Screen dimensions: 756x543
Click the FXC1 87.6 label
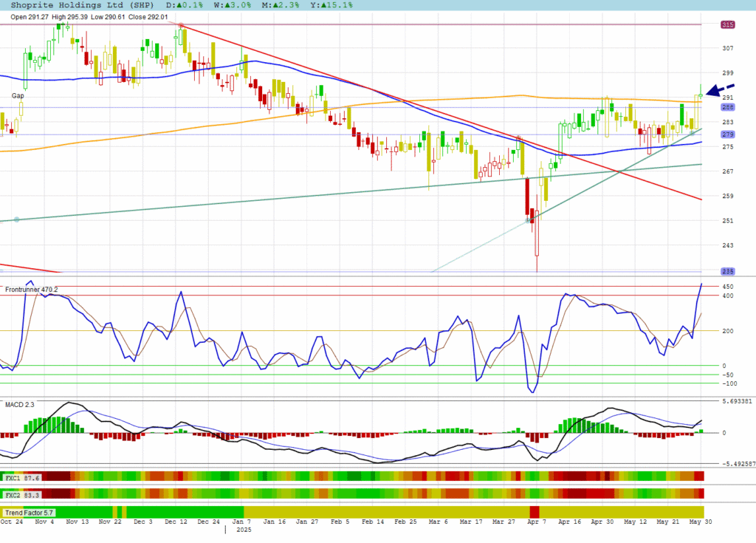tap(22, 478)
